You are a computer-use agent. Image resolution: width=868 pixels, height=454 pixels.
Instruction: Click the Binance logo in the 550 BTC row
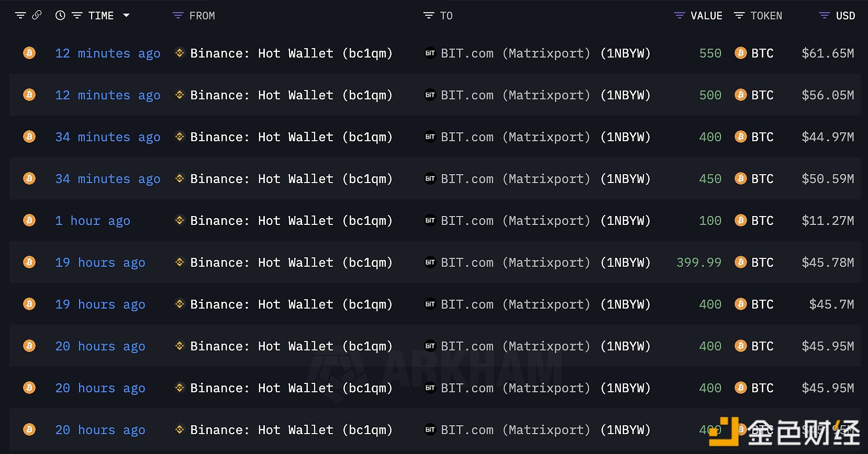tap(180, 53)
